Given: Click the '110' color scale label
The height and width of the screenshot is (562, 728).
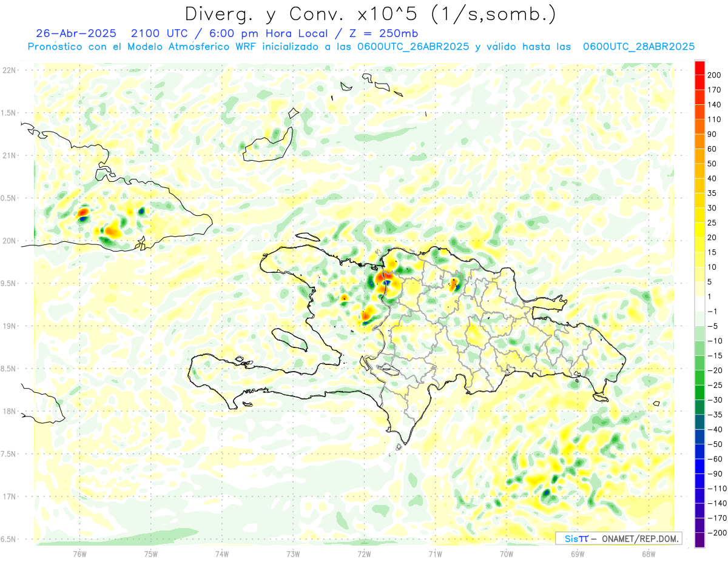Looking at the screenshot, I should coord(715,119).
